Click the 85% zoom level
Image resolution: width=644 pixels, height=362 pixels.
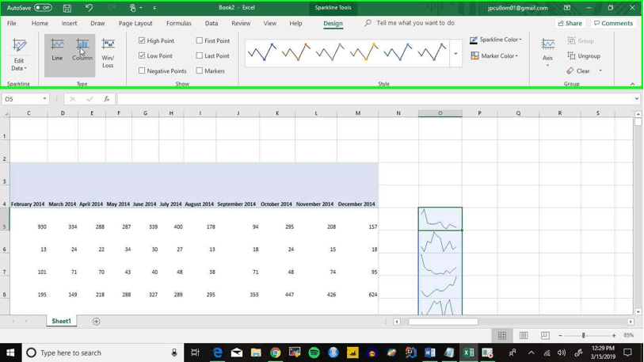coord(628,336)
